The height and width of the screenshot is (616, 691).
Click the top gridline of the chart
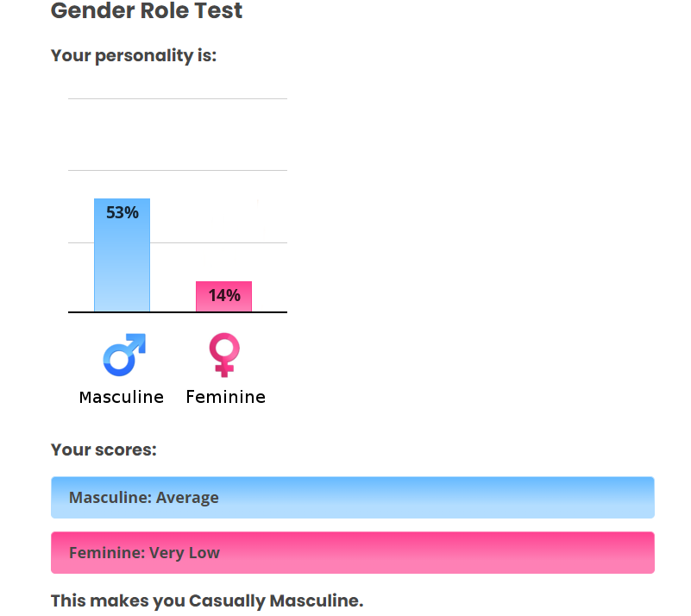(x=177, y=99)
